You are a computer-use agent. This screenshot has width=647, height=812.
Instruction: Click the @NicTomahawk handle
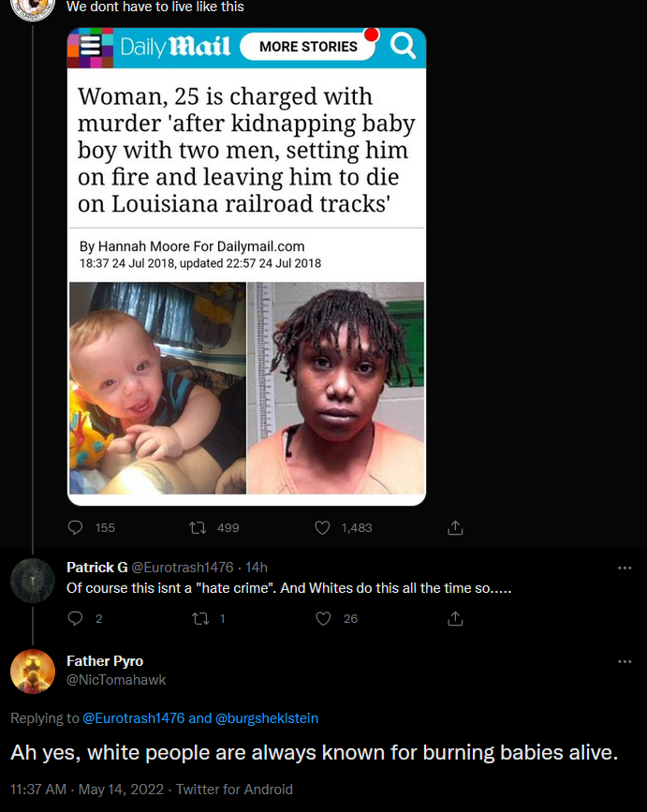tap(116, 680)
